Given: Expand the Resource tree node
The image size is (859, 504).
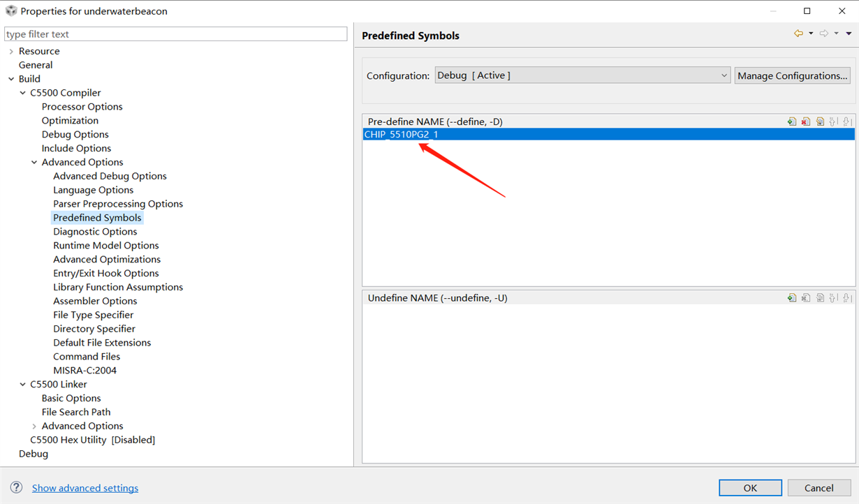Looking at the screenshot, I should [11, 52].
